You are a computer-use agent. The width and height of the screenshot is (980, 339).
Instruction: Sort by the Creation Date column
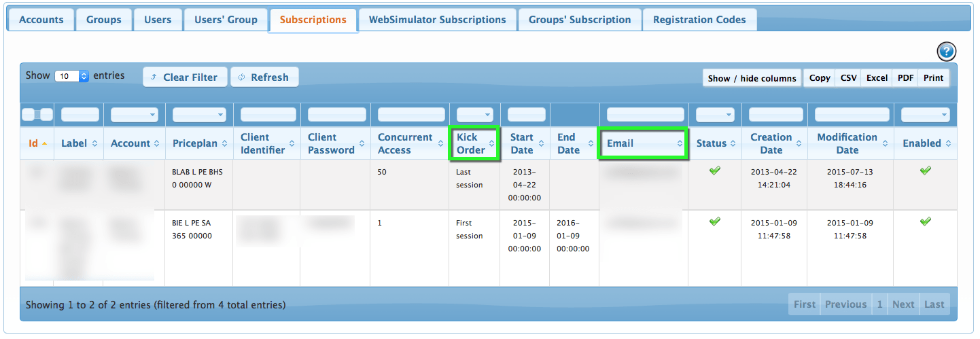775,143
